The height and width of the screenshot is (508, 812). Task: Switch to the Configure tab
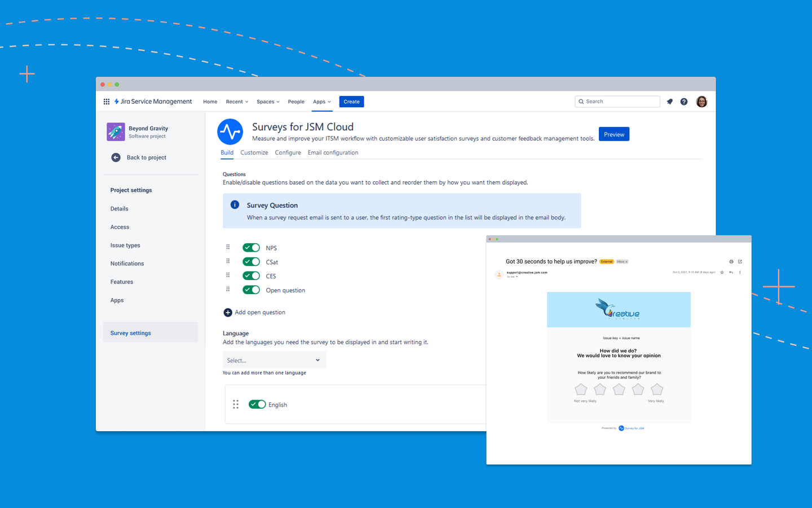coord(288,152)
